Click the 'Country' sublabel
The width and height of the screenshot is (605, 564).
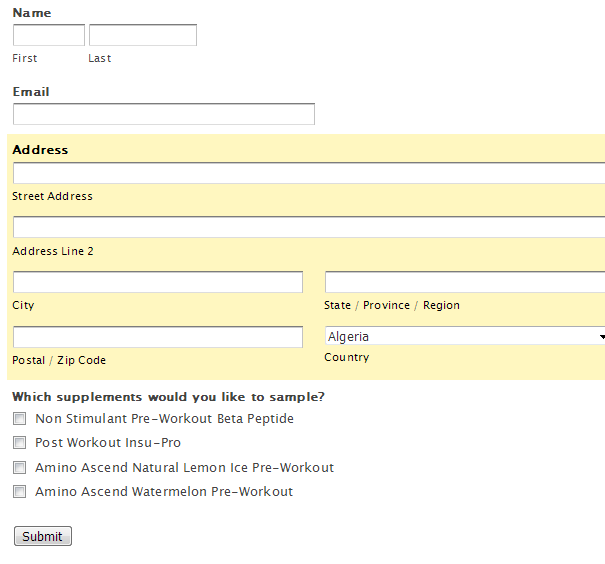click(x=347, y=357)
